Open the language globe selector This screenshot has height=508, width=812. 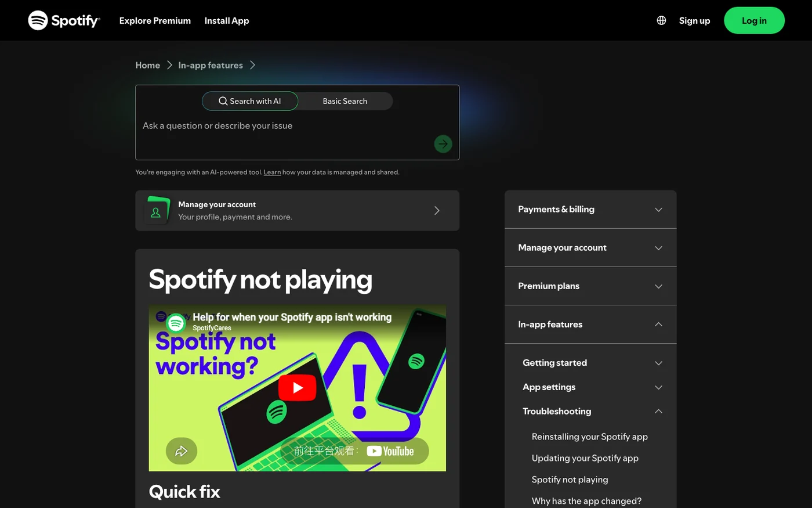click(661, 20)
